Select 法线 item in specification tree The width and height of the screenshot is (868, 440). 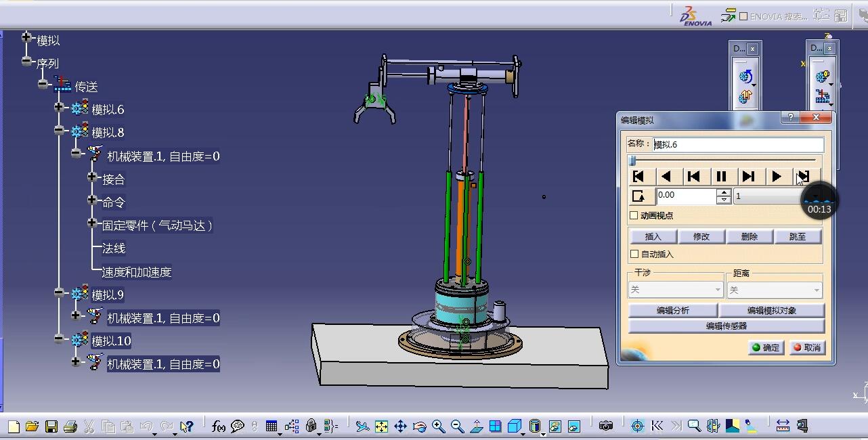[x=114, y=248]
